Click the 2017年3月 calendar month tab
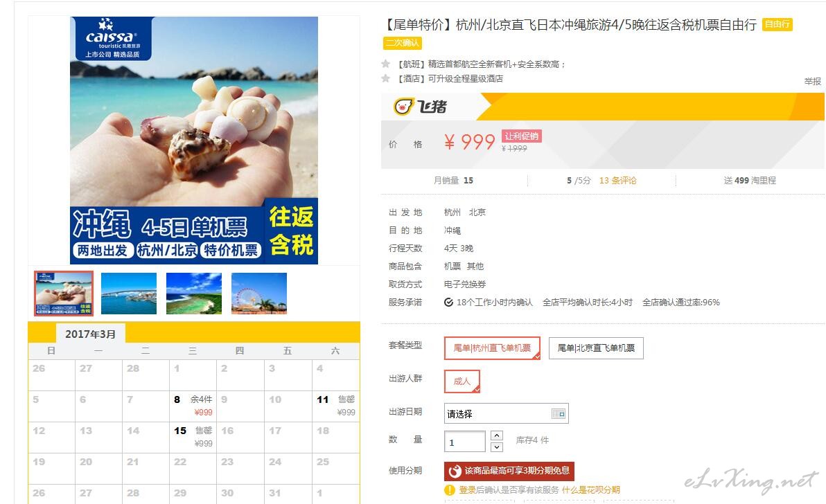826x504 pixels. point(91,334)
